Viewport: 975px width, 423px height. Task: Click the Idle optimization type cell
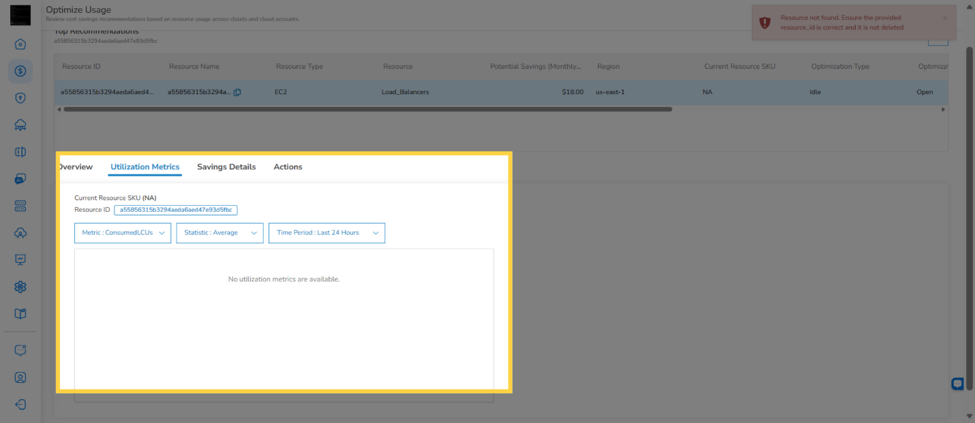tap(815, 92)
